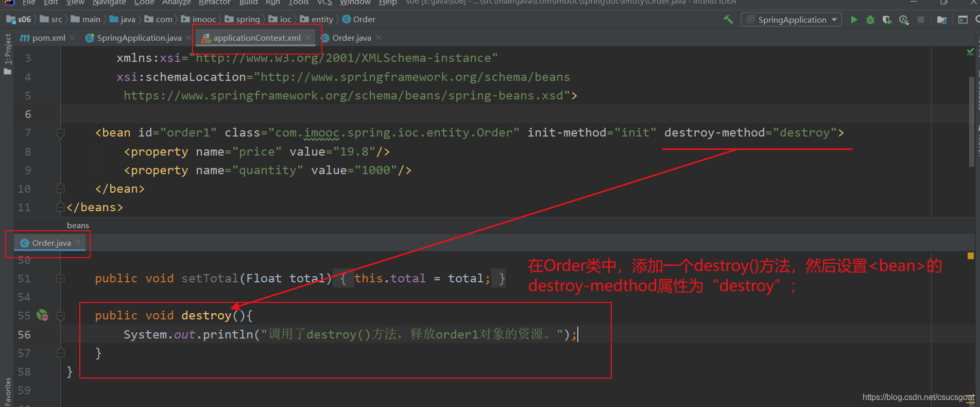
Task: Click the Order class breadcrumb
Action: click(359, 20)
